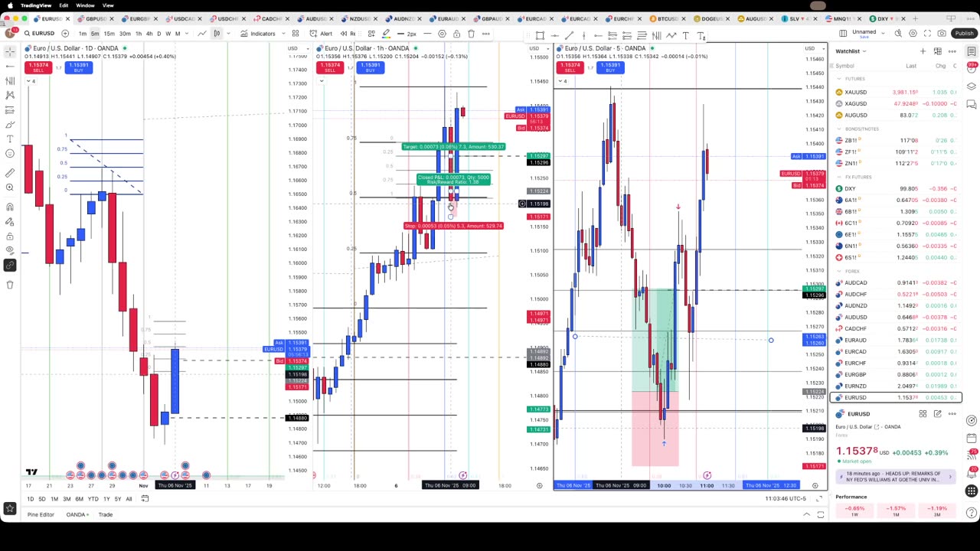Click the Fed's Williams news headline
The image size is (980, 551).
[x=896, y=477]
